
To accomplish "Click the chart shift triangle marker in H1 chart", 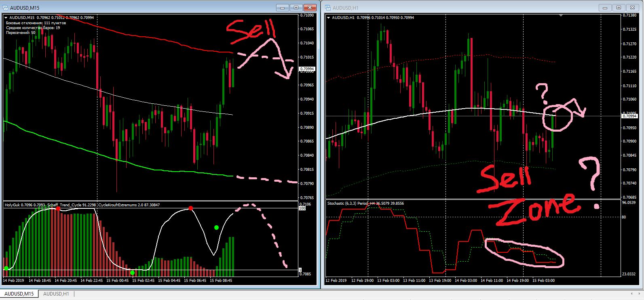I will click(x=561, y=15).
